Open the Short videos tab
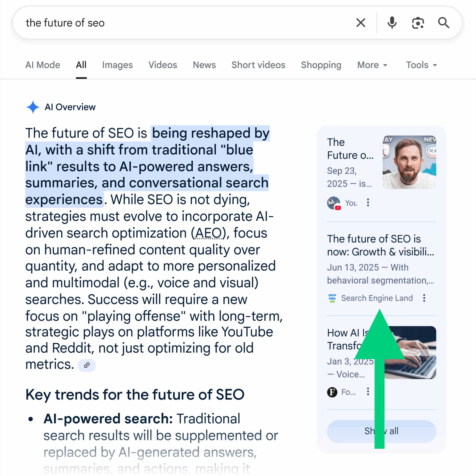Image resolution: width=476 pixels, height=476 pixels. (x=258, y=65)
